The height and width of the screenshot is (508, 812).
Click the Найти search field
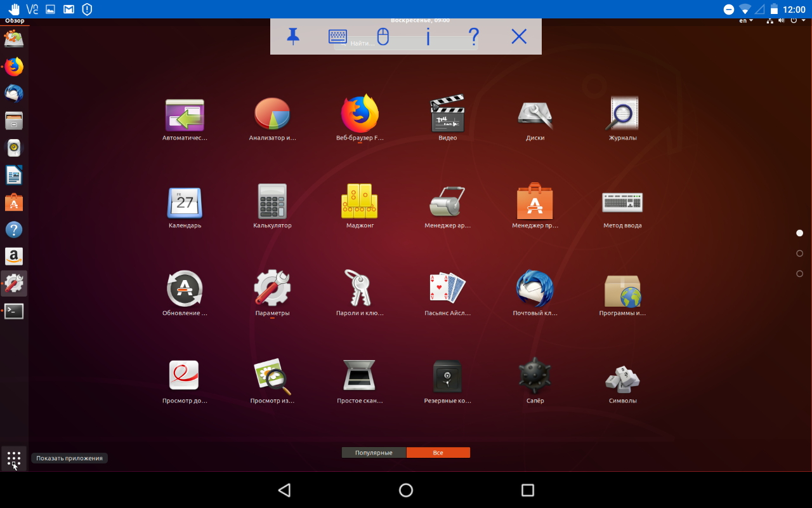click(406, 43)
